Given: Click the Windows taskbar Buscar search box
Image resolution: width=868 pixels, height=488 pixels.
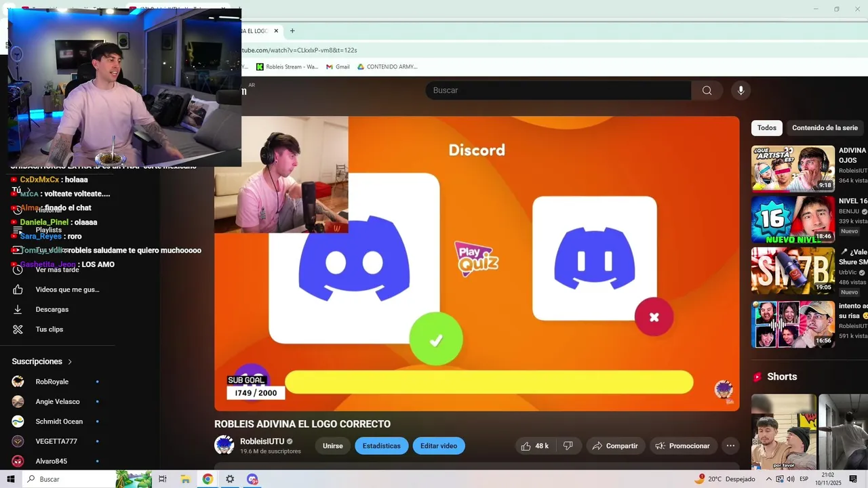Looking at the screenshot, I should click(x=68, y=479).
